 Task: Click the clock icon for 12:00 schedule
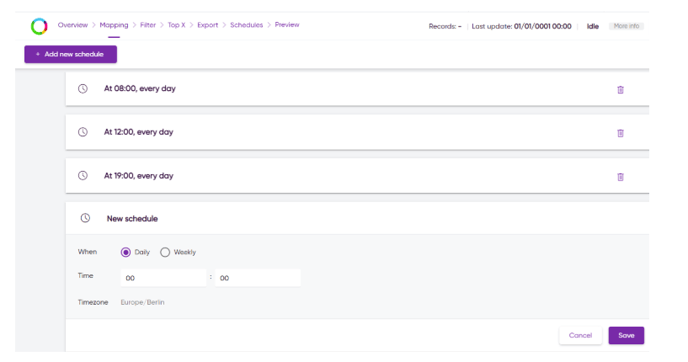[x=82, y=132]
